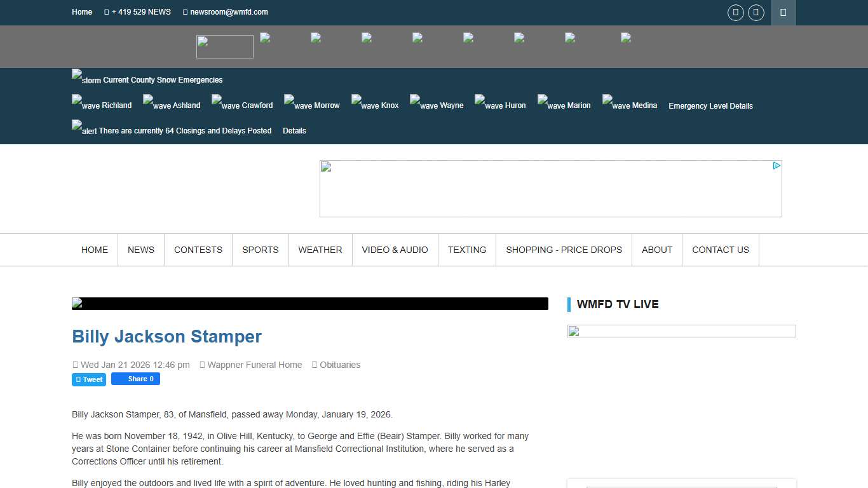Open the first circular social icon in header
This screenshot has height=488, width=868.
pos(735,12)
